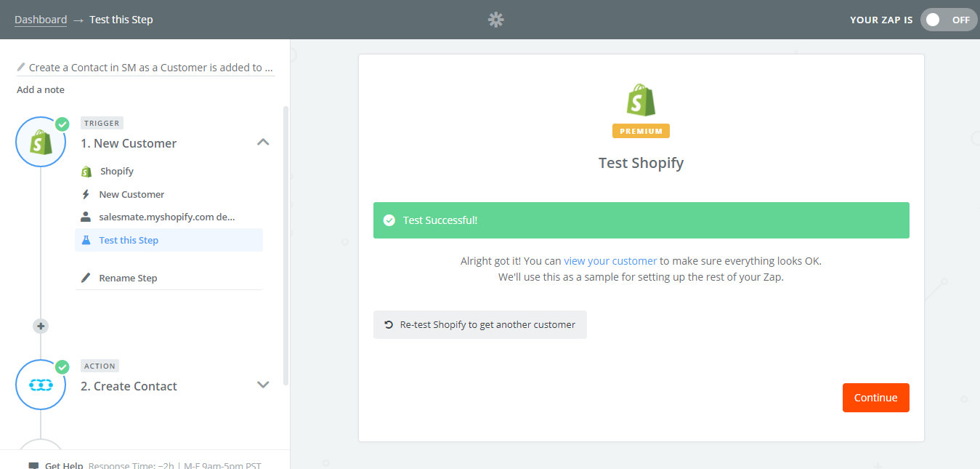
Task: Click the account person icon
Action: (86, 217)
